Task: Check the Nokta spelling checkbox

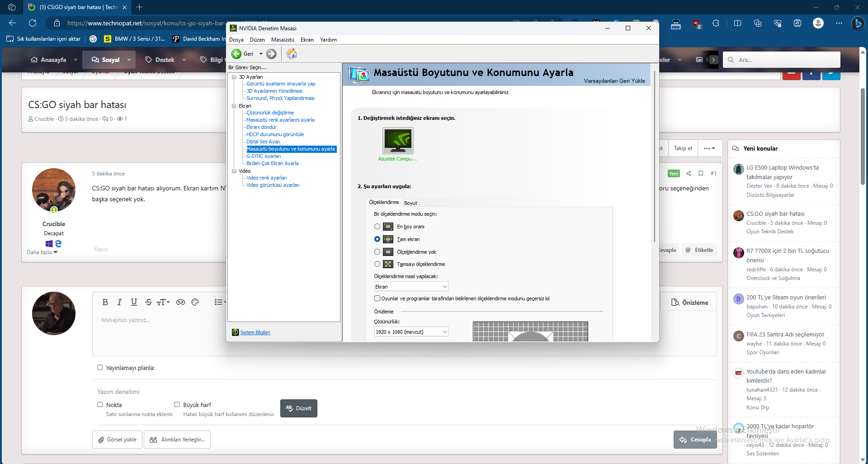Action: 100,405
